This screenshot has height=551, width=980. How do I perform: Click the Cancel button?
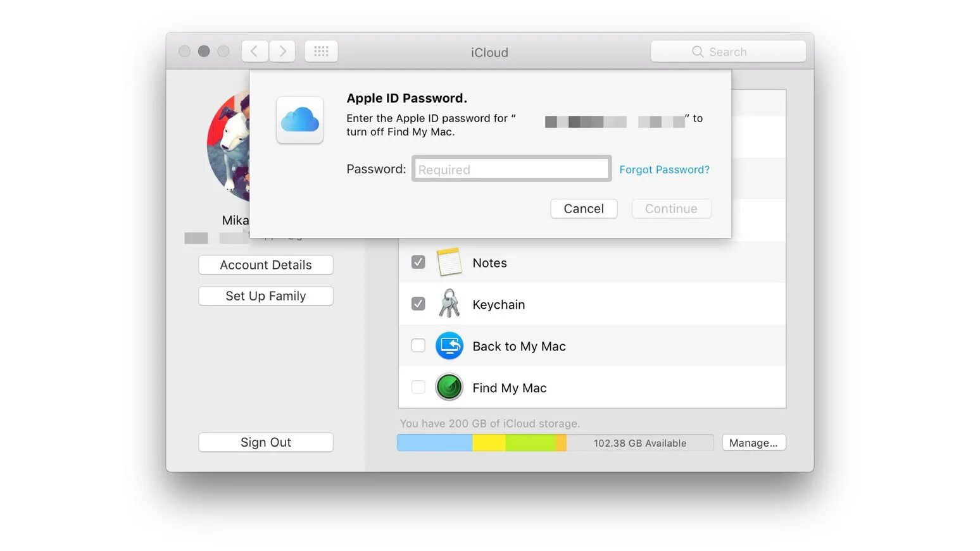coord(584,209)
